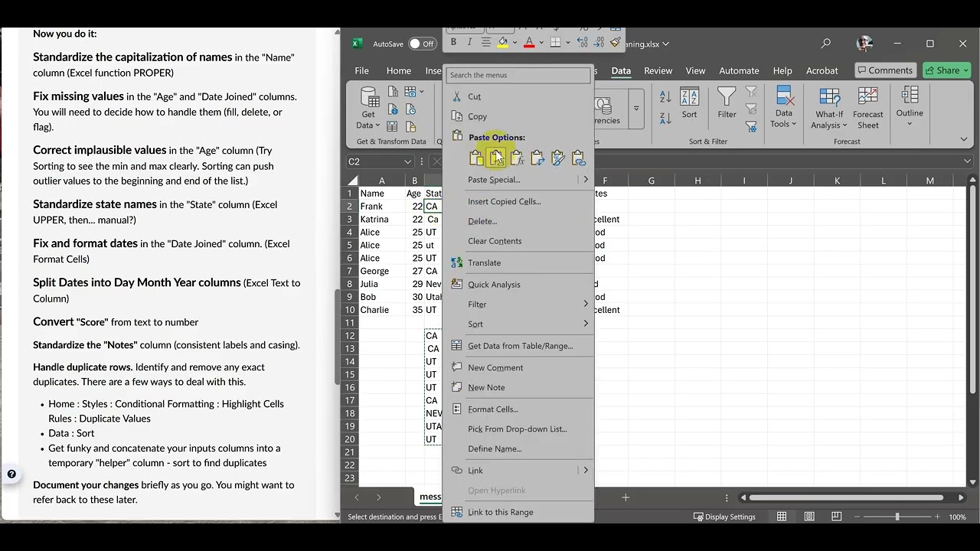This screenshot has height=551, width=980.
Task: Click the Comments button
Action: tap(885, 70)
